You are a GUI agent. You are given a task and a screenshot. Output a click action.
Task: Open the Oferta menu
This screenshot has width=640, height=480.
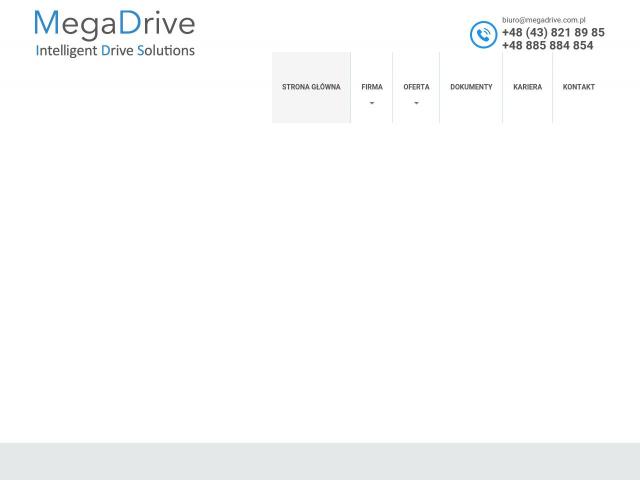416,87
